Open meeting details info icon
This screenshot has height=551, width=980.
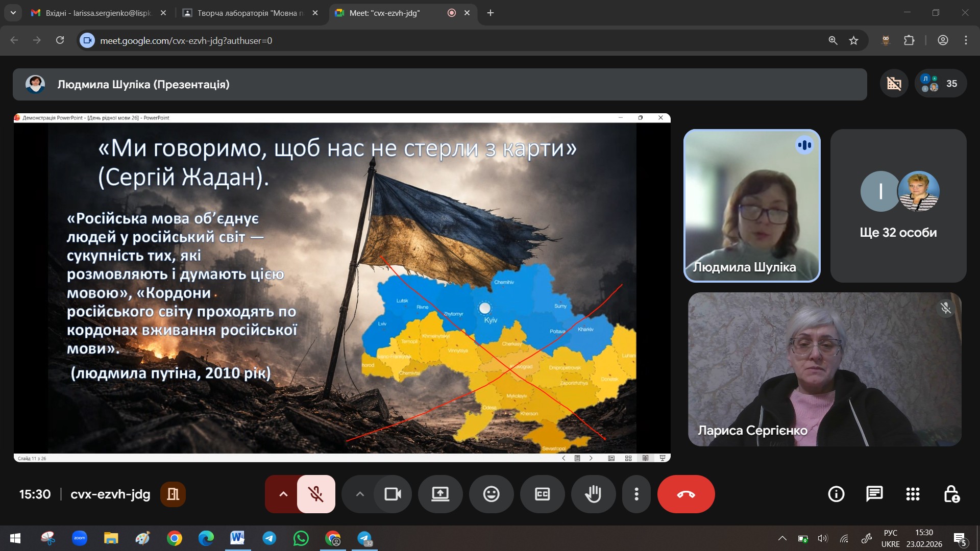click(x=836, y=494)
